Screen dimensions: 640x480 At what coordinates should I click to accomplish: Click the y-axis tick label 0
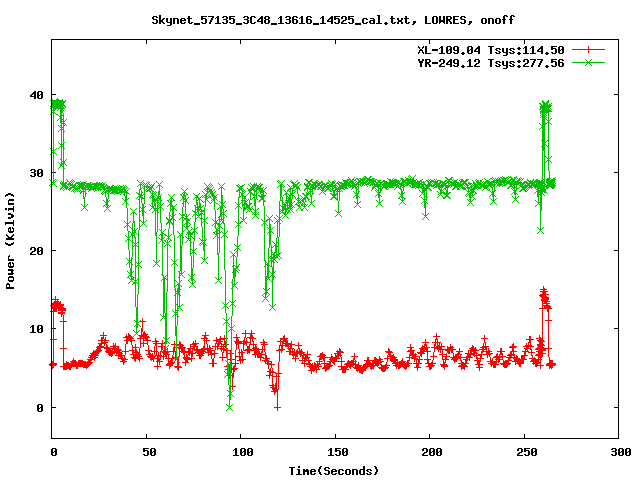click(40, 407)
